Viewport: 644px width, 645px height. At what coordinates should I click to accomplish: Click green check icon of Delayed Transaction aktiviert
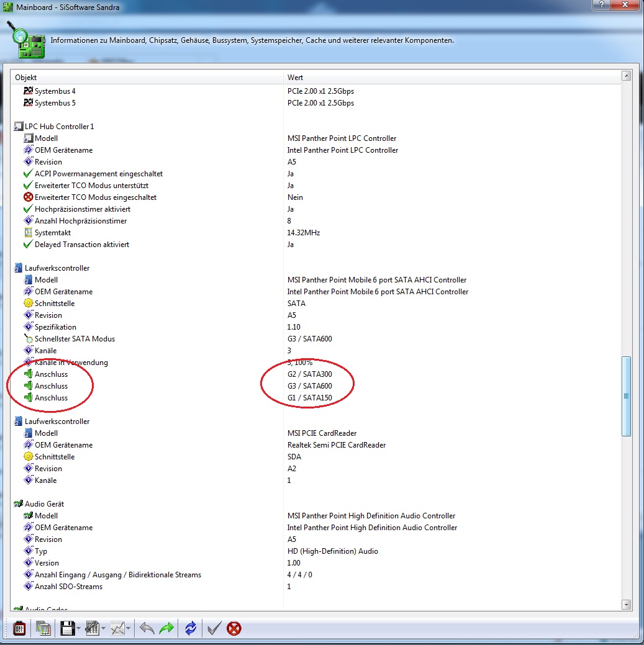point(28,245)
